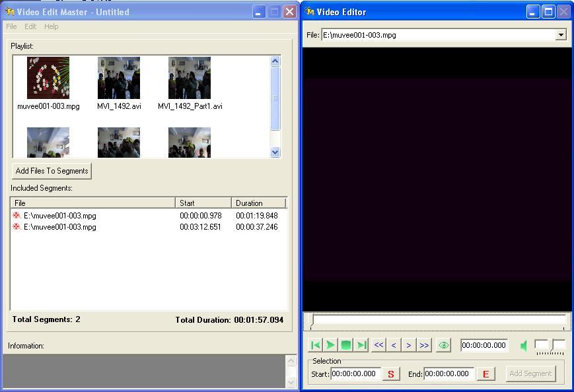Jump to the first frame of the video
Viewport: 574px width, 392px height.
314,344
